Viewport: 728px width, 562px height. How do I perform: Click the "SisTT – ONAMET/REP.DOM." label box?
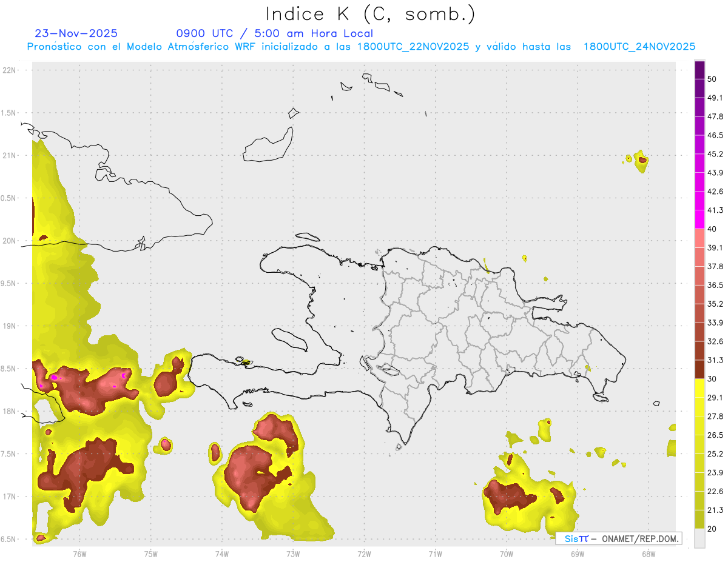click(619, 538)
